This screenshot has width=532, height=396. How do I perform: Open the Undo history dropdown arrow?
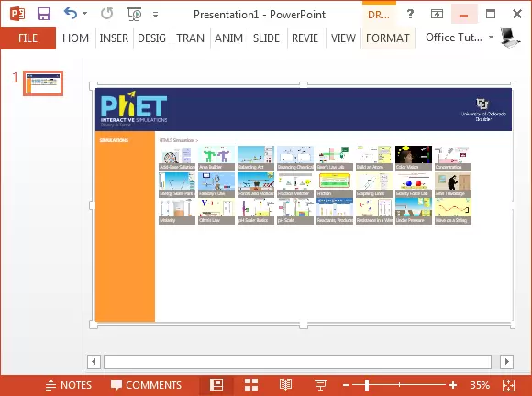84,14
